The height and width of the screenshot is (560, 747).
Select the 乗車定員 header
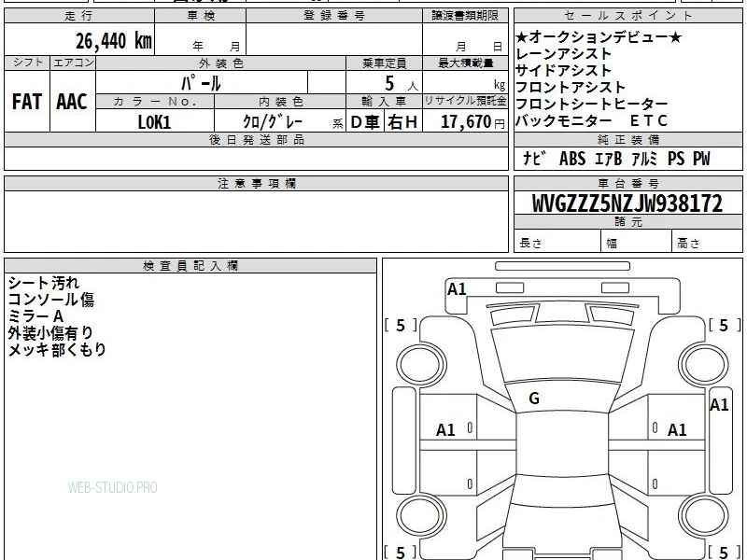[x=384, y=63]
